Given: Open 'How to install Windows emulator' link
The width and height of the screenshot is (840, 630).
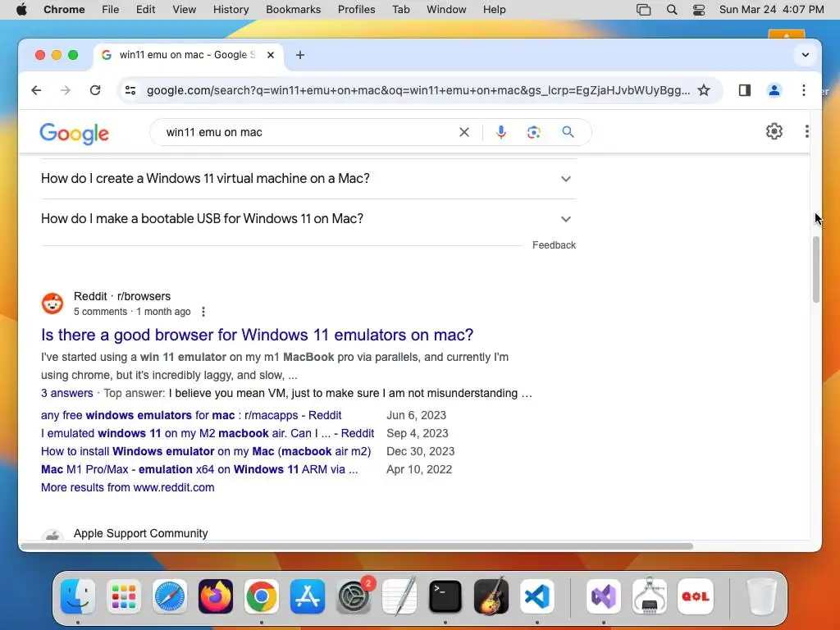Looking at the screenshot, I should [x=206, y=452].
